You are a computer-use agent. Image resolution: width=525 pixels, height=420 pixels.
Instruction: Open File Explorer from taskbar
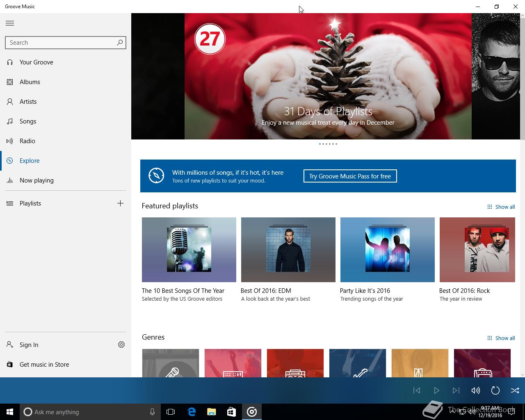tap(211, 412)
